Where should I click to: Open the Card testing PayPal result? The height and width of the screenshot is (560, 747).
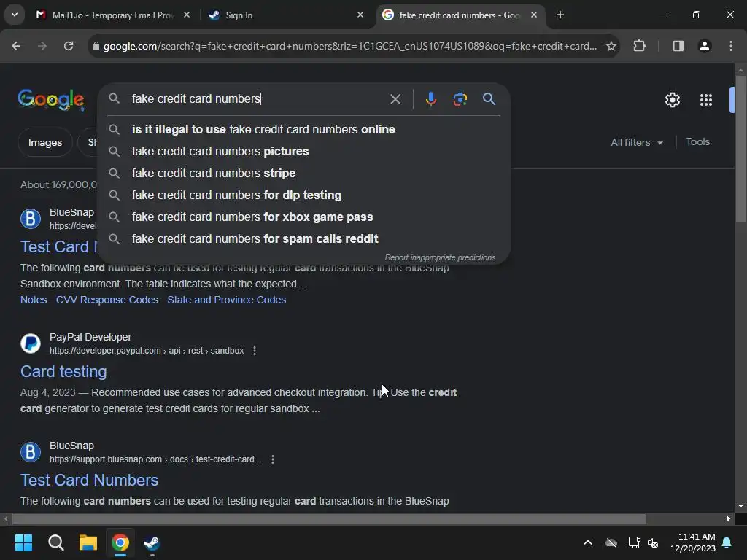coord(63,371)
